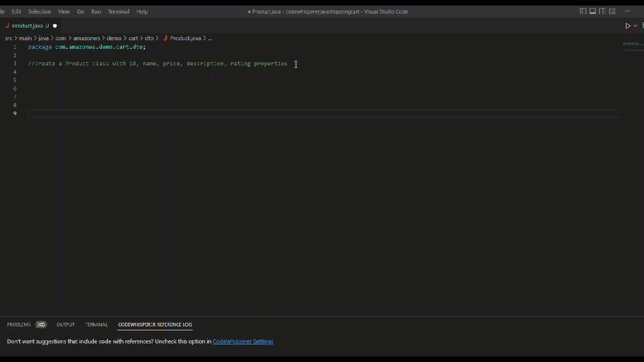Toggle the secondary sidebar visibility
This screenshot has width=644, height=362.
[602, 11]
